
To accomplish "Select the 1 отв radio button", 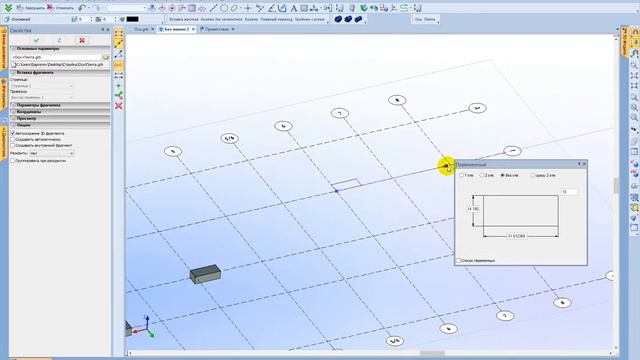I will 462,176.
